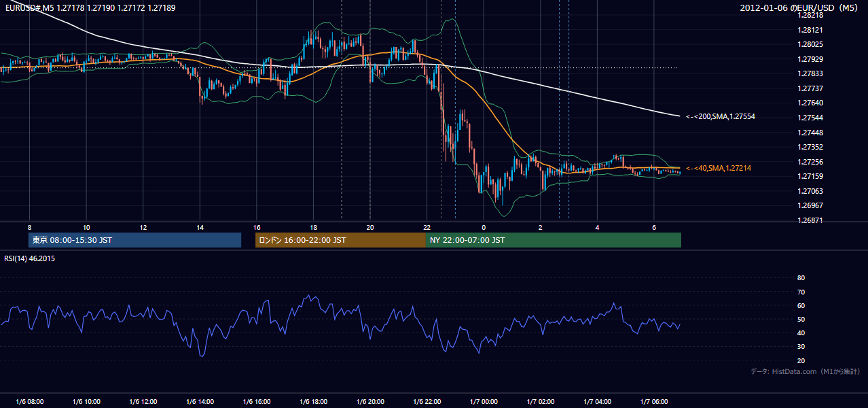This screenshot has width=868, height=408.
Task: Click hour label 12 under price chart
Action: [x=143, y=226]
